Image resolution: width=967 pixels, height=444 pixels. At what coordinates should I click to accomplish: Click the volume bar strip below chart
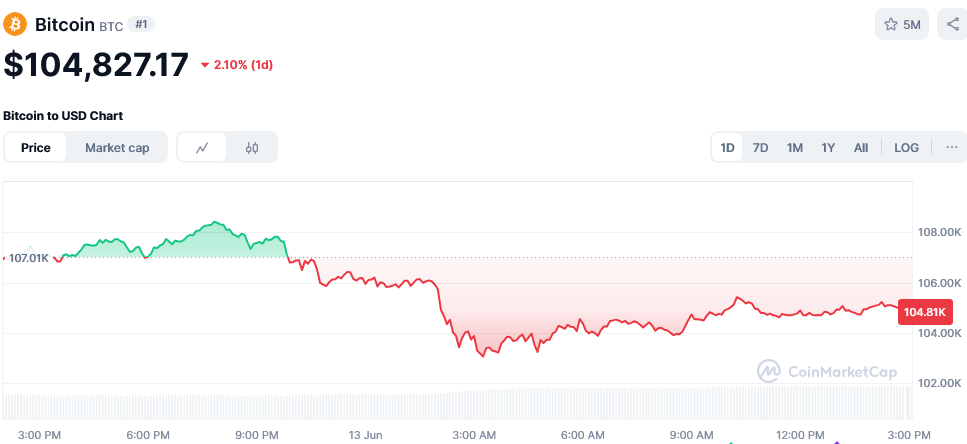(x=457, y=402)
